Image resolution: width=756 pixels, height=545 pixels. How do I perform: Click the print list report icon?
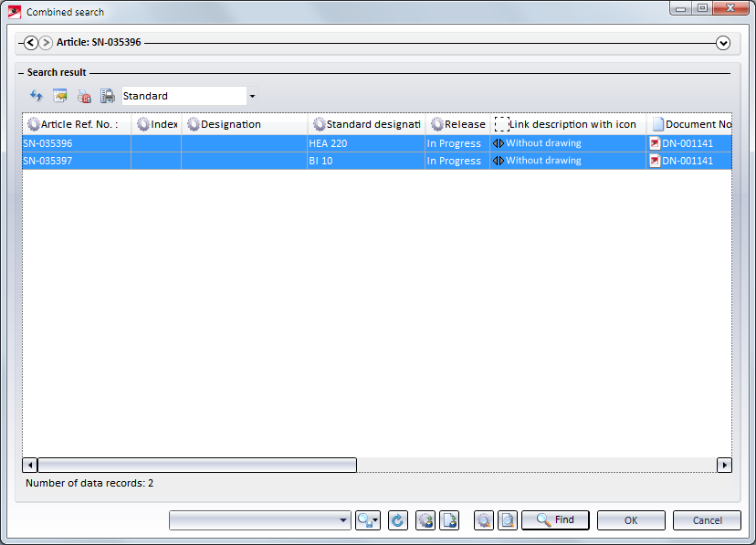coord(108,96)
